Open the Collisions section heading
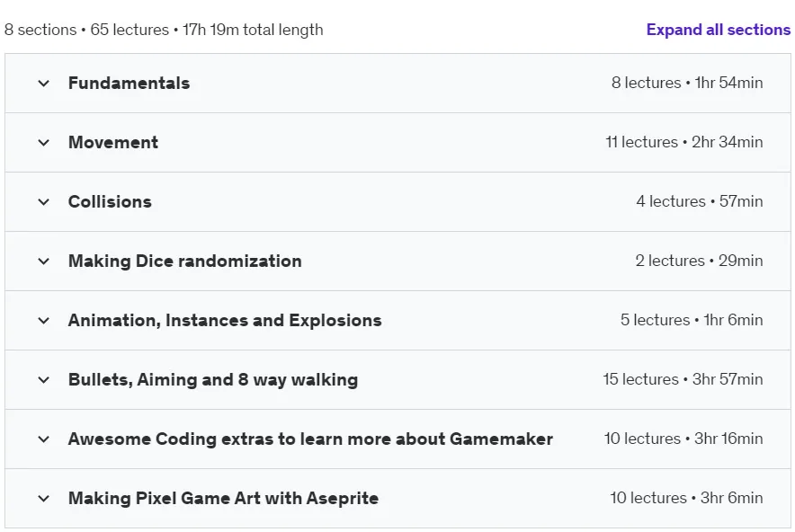Image resolution: width=795 pixels, height=532 pixels. 110,201
